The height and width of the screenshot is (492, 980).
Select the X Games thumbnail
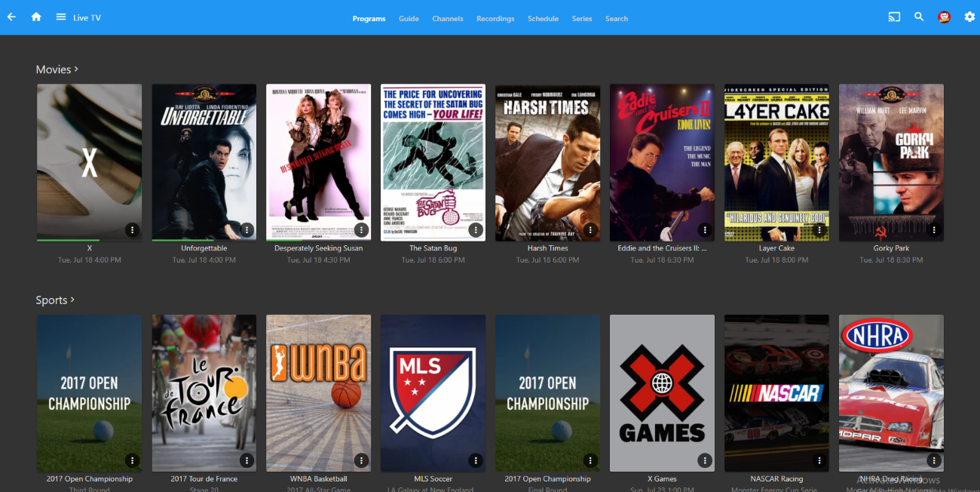pyautogui.click(x=662, y=393)
